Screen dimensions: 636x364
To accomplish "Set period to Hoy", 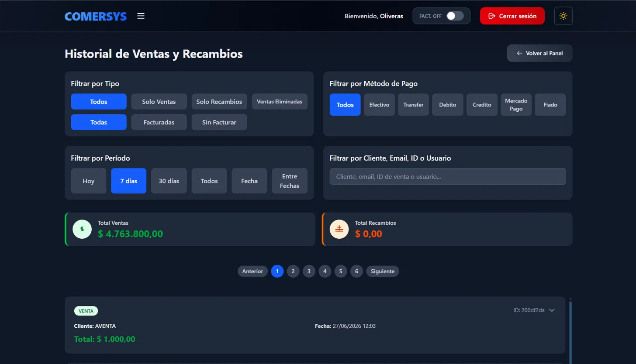I will pos(89,181).
